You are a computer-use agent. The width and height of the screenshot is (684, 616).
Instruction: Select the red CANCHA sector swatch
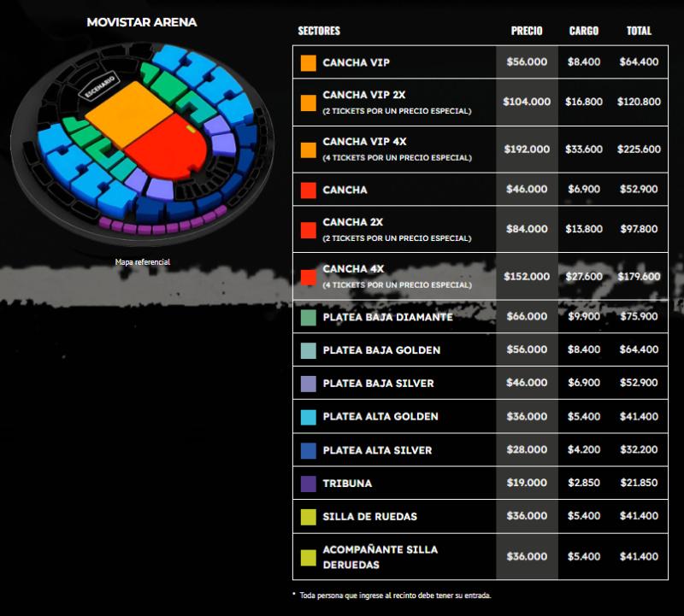pos(307,187)
